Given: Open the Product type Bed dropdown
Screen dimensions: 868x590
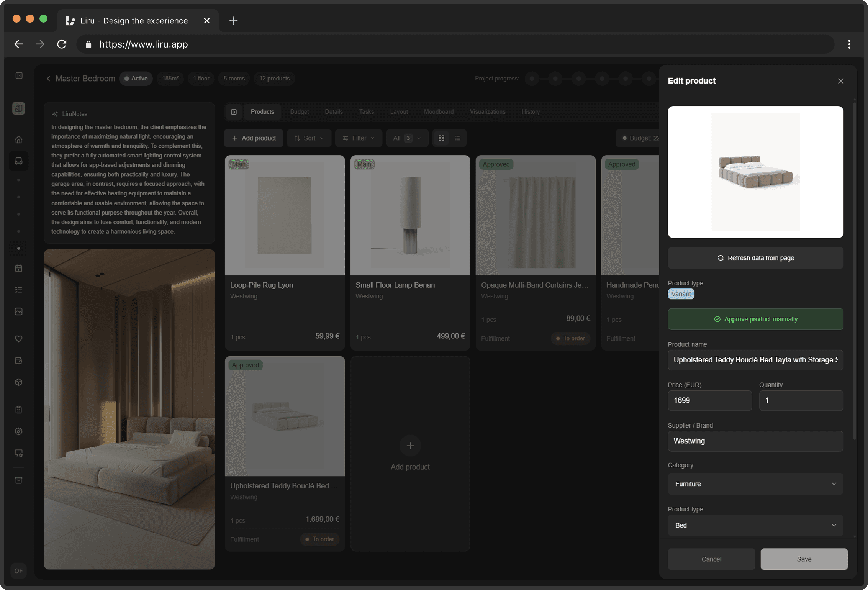Looking at the screenshot, I should [755, 525].
